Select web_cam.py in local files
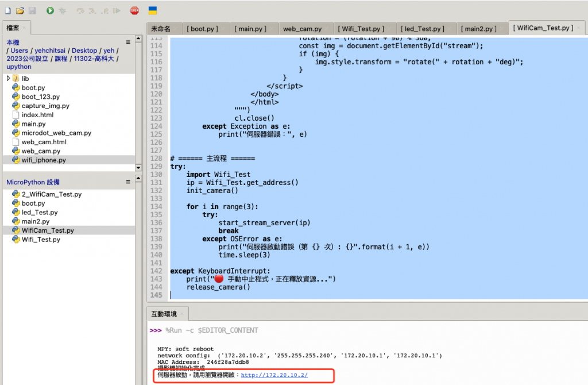588x385 pixels. pyautogui.click(x=41, y=151)
